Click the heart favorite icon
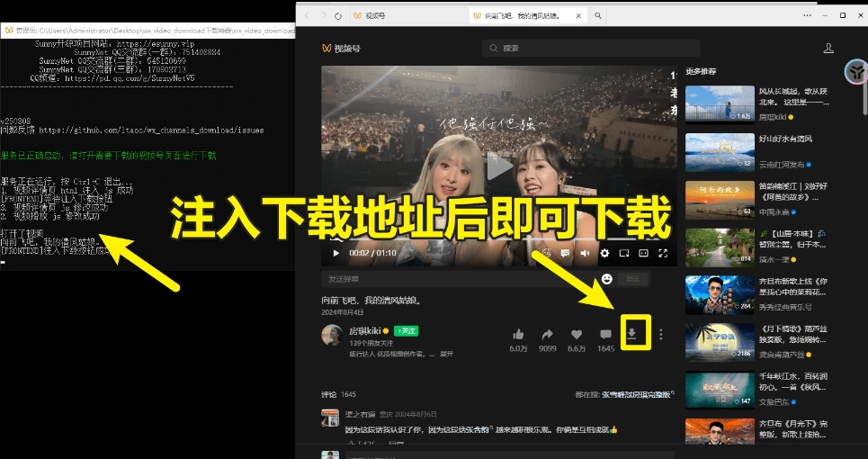The image size is (868, 459). tap(577, 334)
